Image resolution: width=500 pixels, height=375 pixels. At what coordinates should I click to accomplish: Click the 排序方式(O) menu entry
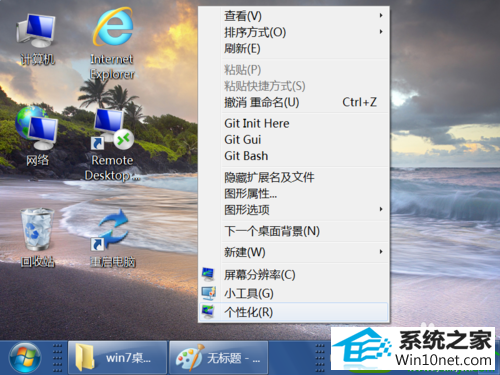[293, 32]
